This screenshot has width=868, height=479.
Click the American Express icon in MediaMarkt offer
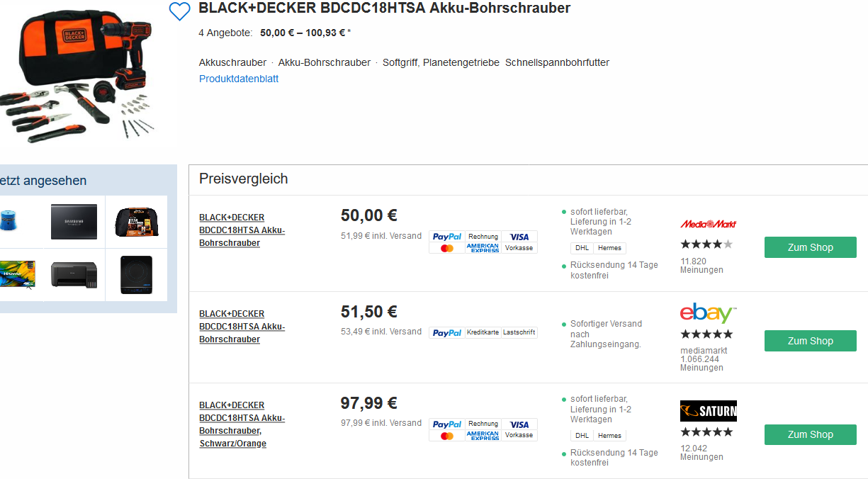click(483, 248)
